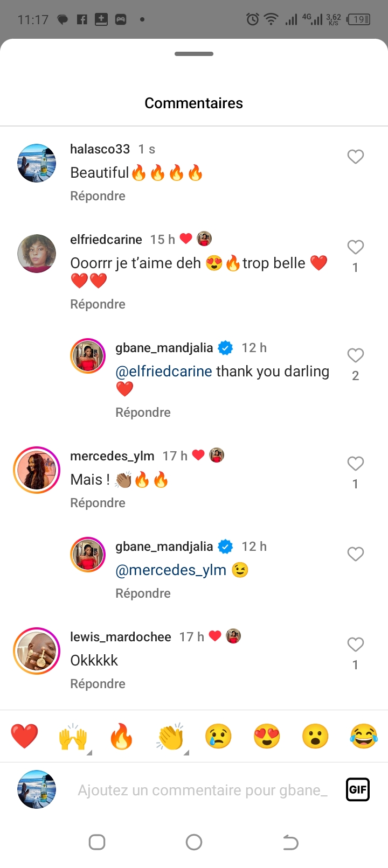The height and width of the screenshot is (868, 388).
Task: Tap the comments sheet drag handle
Action: (x=194, y=54)
